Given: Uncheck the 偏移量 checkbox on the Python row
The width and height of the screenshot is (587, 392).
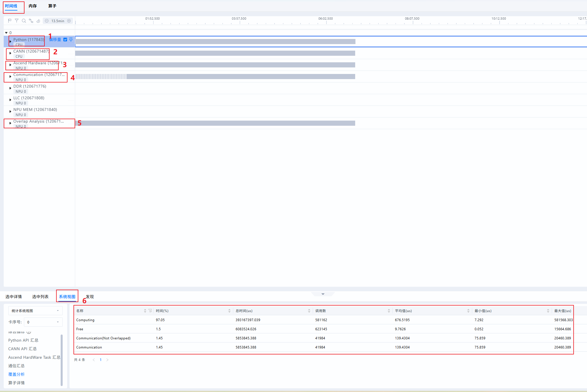Looking at the screenshot, I should click(x=65, y=40).
